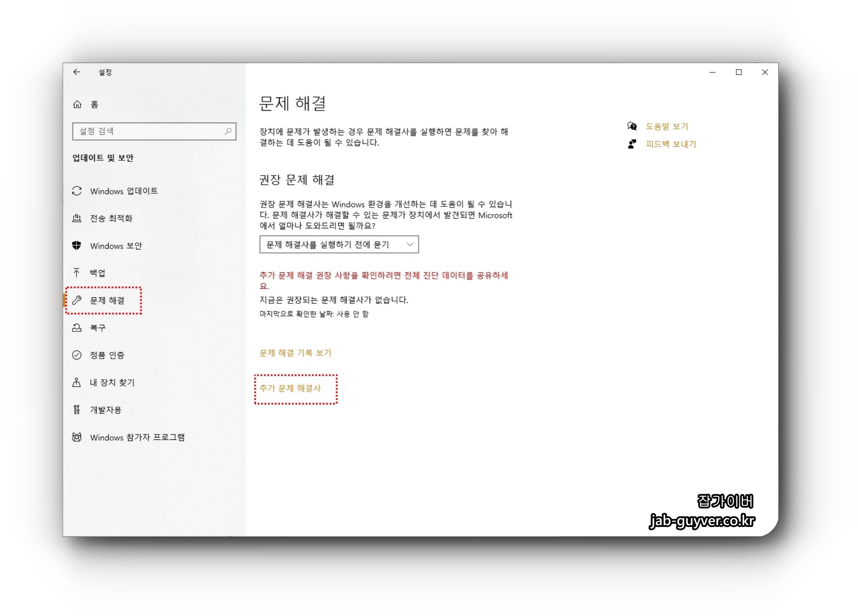The width and height of the screenshot is (858, 616).
Task: Open the 개발자용 tools icon
Action: 77,410
